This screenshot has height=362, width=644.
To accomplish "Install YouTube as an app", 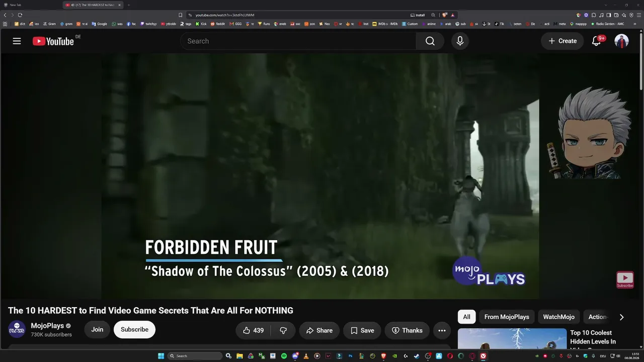I will (x=418, y=15).
